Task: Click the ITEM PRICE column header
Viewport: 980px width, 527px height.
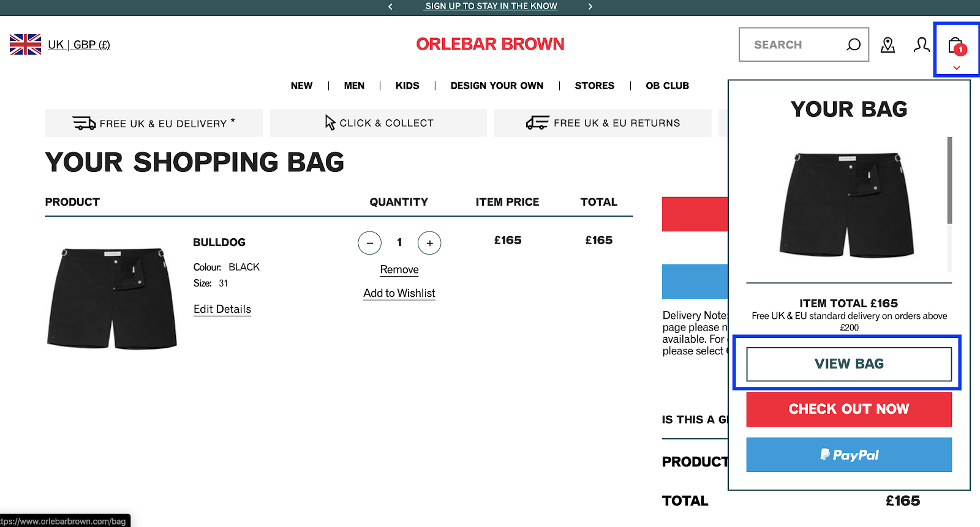Action: tap(507, 202)
